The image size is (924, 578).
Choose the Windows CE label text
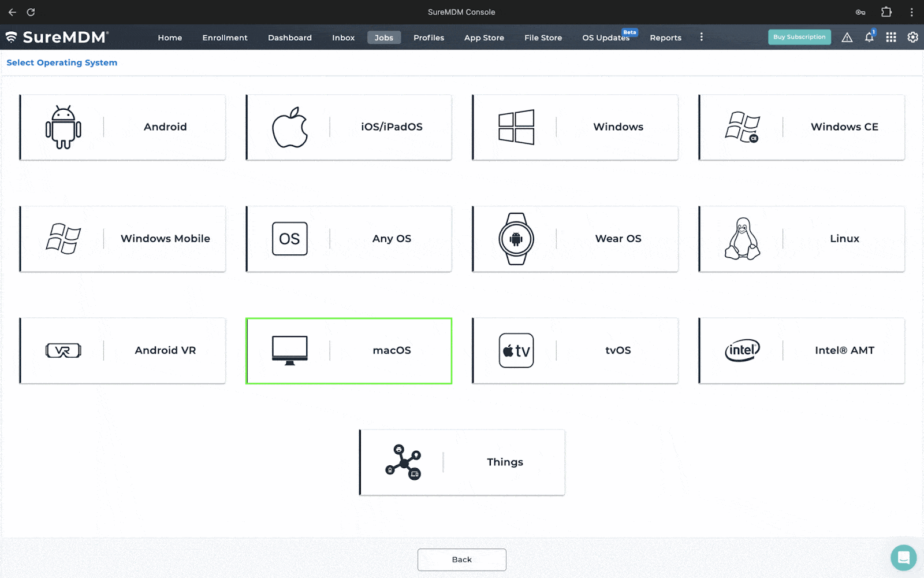[844, 127]
